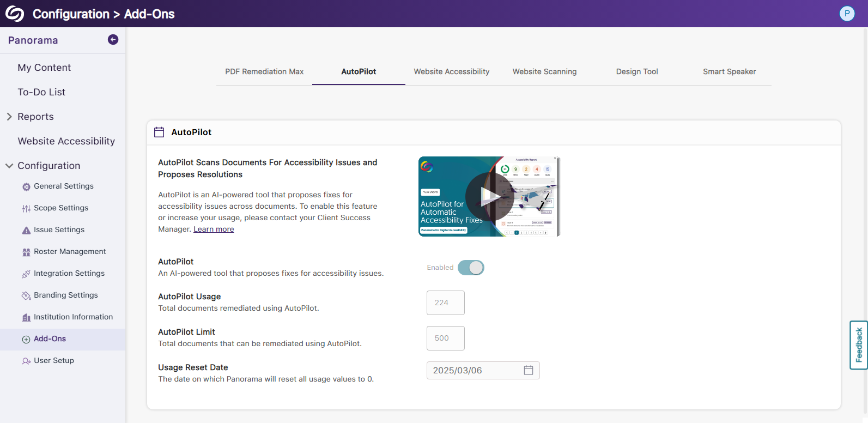The image size is (868, 423).
Task: Open the Smart Speaker tab
Action: pos(729,72)
